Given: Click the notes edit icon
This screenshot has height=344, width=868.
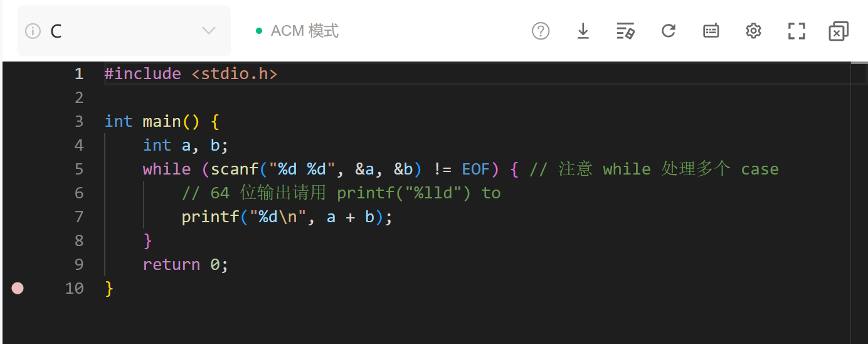Looking at the screenshot, I should click(x=625, y=31).
